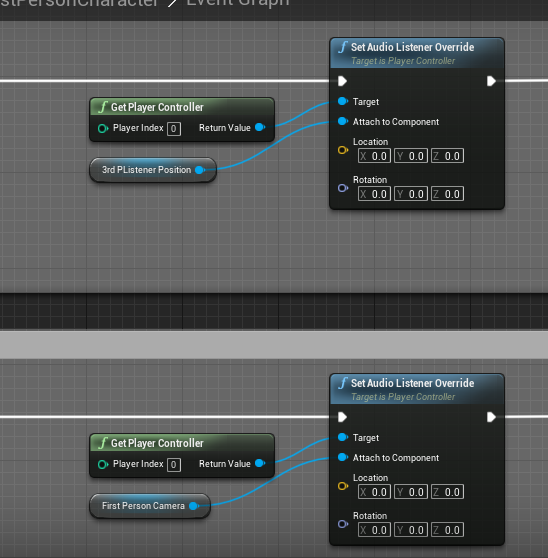Click Return Value pin on upper Get Player Controller

click(260, 127)
